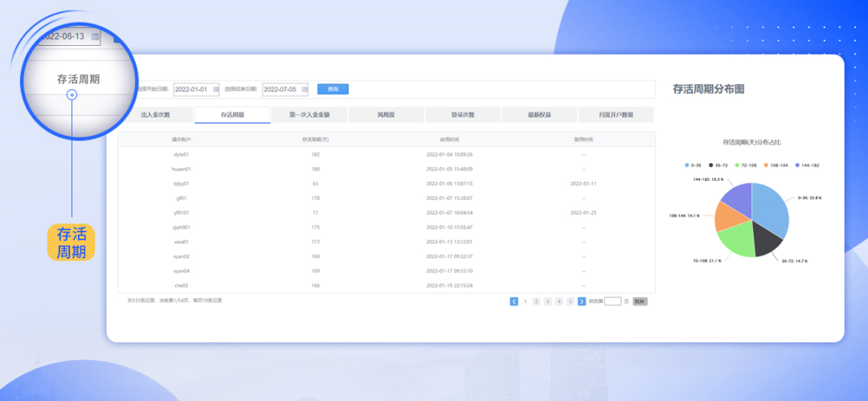The image size is (868, 401).
Task: Switch to the 风险度 tab
Action: [386, 115]
